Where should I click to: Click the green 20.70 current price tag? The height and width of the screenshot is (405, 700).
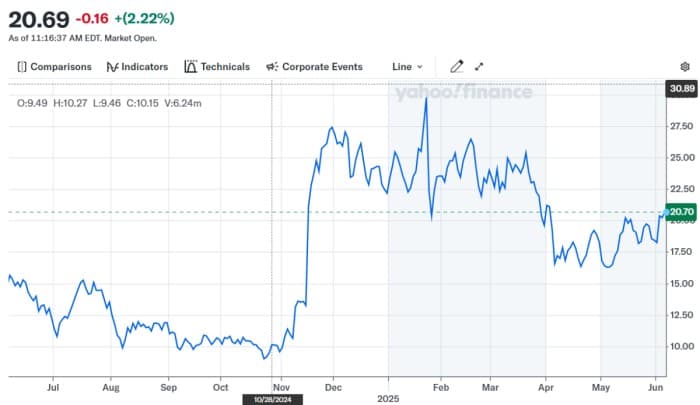(x=683, y=212)
